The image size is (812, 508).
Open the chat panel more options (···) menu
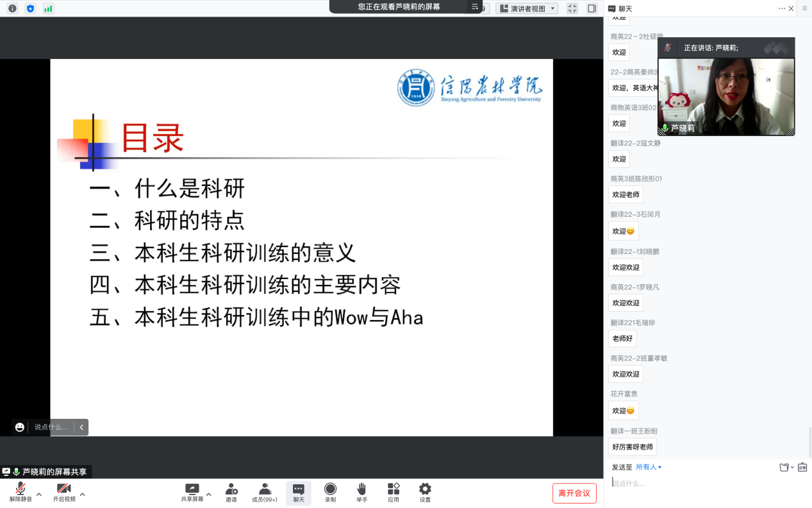coord(782,8)
